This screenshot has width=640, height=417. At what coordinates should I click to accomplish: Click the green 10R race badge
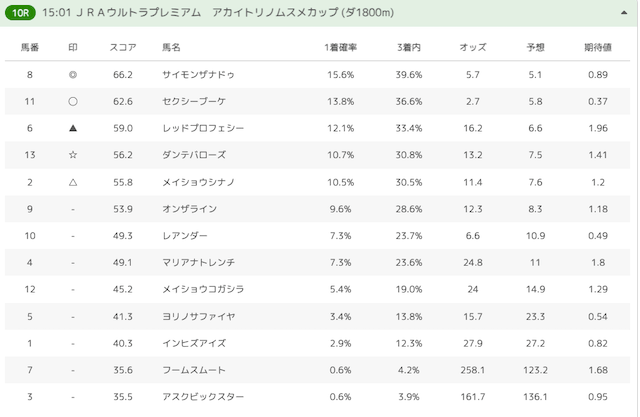click(19, 13)
